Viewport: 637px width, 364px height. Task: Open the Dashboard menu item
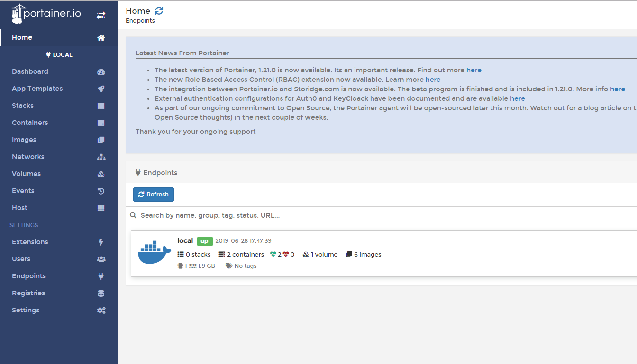pyautogui.click(x=59, y=72)
